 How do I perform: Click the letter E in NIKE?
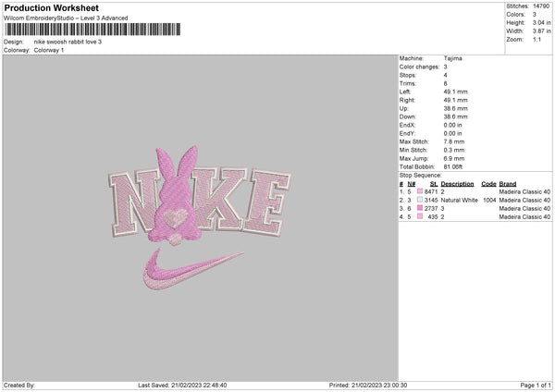267,203
